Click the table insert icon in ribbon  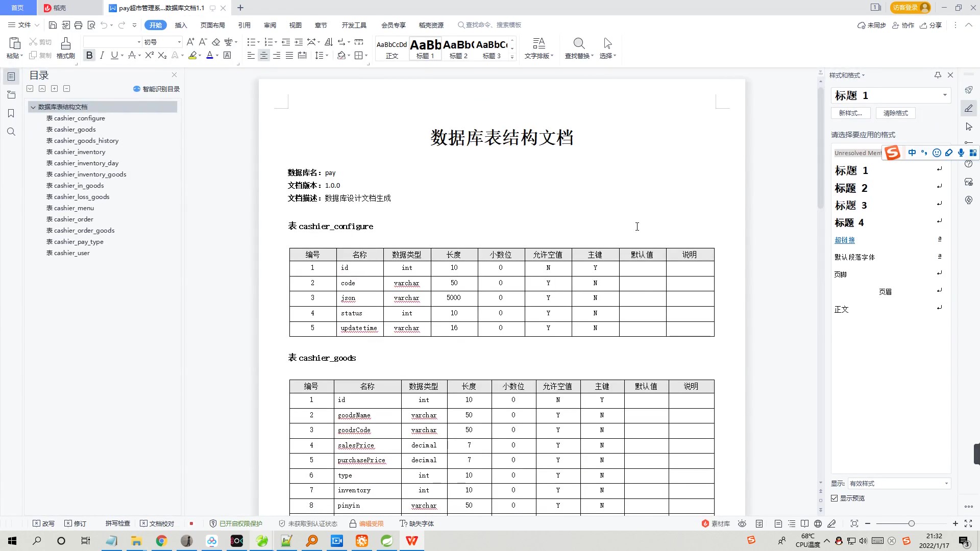coord(359,55)
